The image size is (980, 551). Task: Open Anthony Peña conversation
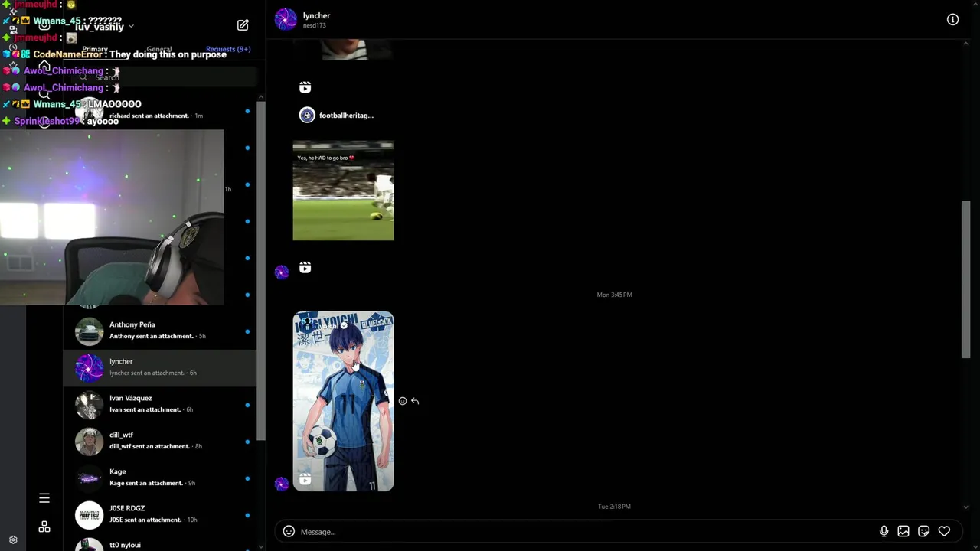160,331
